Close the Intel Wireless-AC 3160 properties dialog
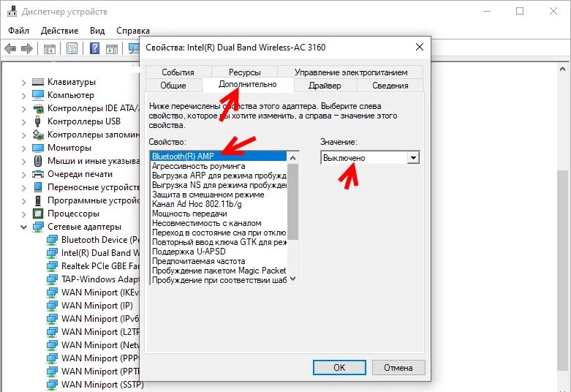The width and height of the screenshot is (571, 392). (x=420, y=47)
